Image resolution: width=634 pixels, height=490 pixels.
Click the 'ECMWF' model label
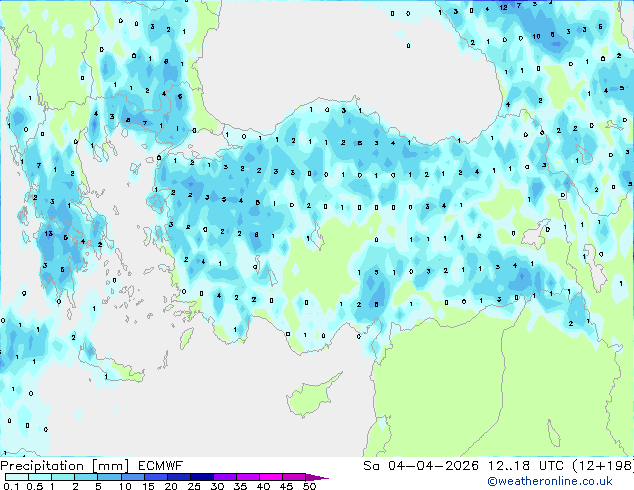[161, 466]
